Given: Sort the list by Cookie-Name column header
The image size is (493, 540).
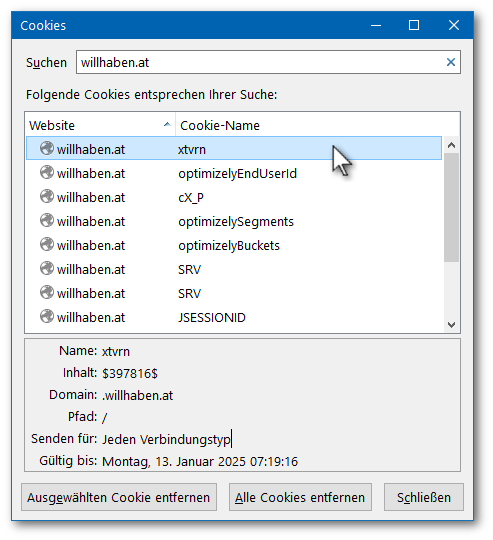Looking at the screenshot, I should 317,125.
